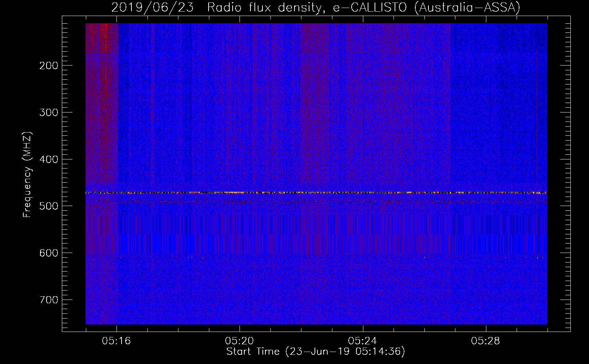Click the 400 frequency tick label
This screenshot has height=364, width=589.
(49, 159)
